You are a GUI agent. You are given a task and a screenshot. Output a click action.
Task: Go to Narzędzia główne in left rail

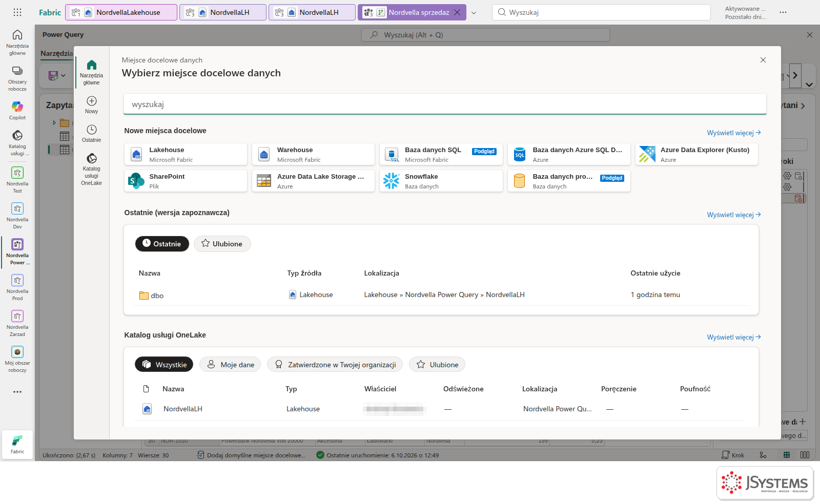[17, 42]
